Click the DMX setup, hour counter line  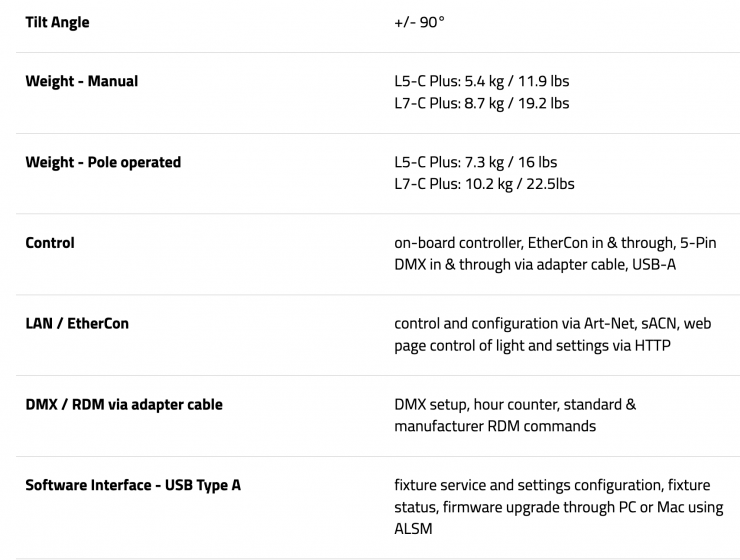515,405
